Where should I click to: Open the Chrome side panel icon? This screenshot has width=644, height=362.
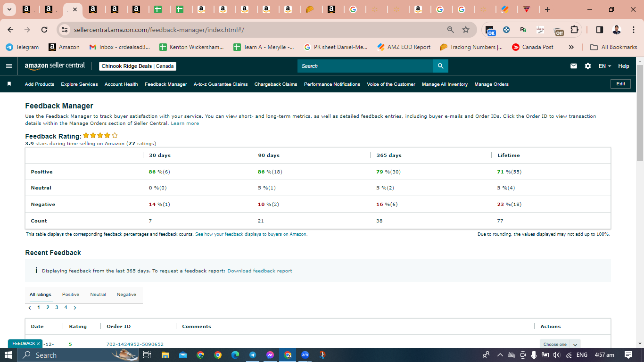click(600, 30)
